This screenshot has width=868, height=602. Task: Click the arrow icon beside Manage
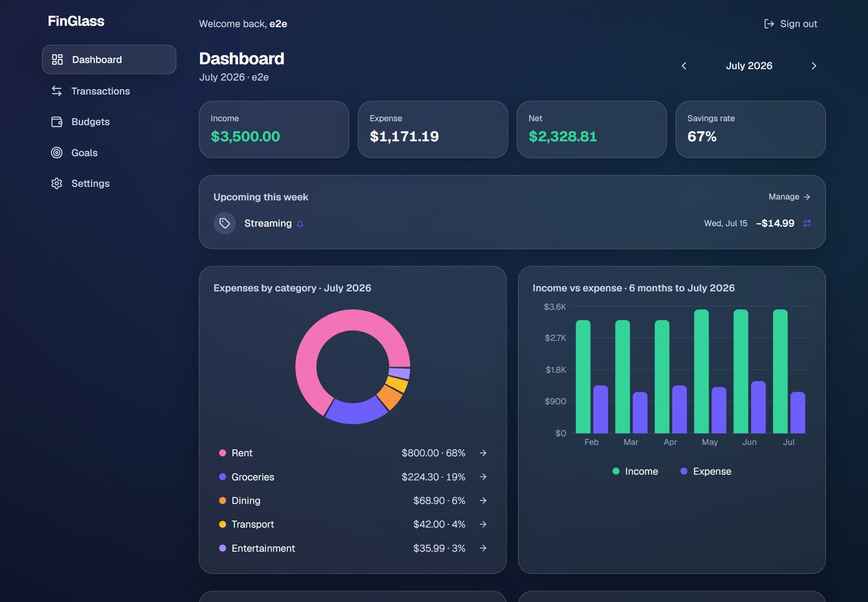807,197
